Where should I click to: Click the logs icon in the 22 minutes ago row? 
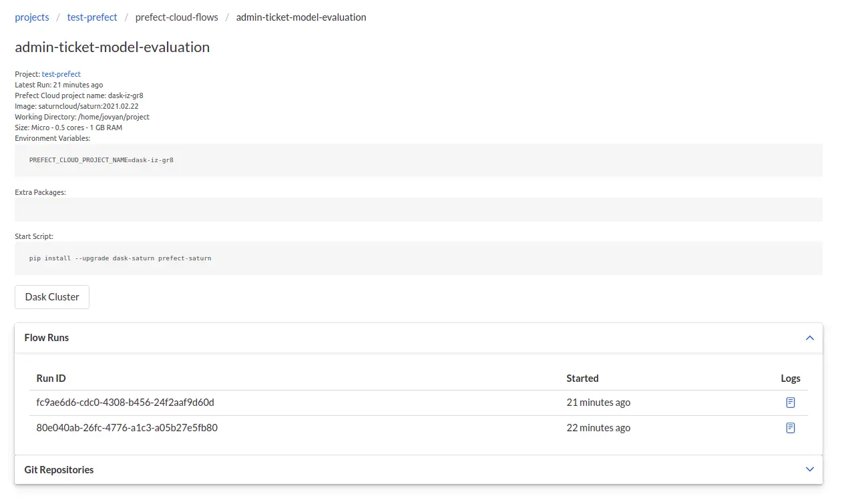(790, 427)
